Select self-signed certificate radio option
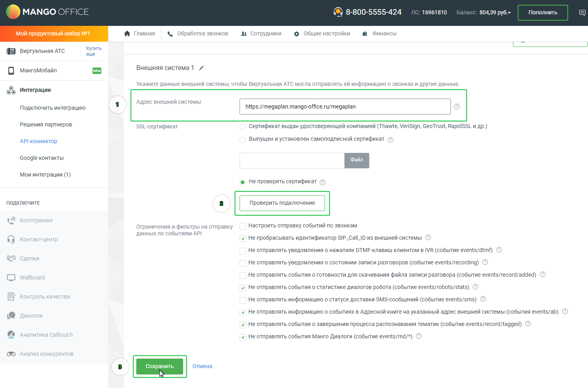 (x=242, y=140)
